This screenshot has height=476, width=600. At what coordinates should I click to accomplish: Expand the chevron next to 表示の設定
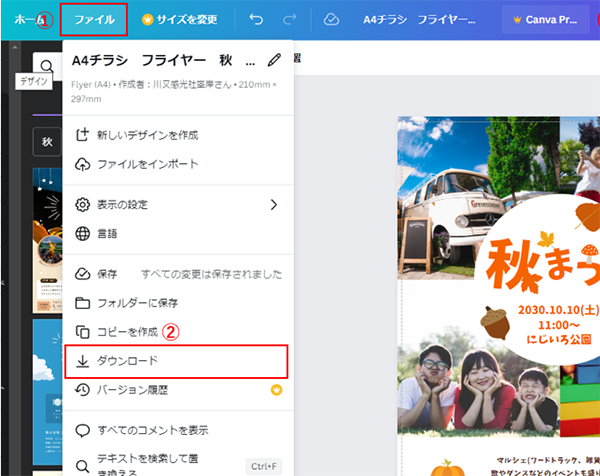(274, 205)
